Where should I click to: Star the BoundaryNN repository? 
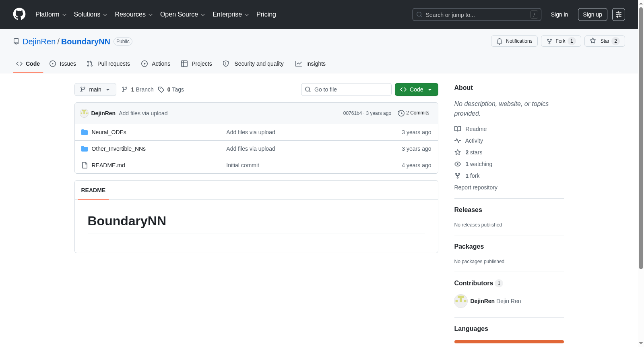tap(605, 41)
